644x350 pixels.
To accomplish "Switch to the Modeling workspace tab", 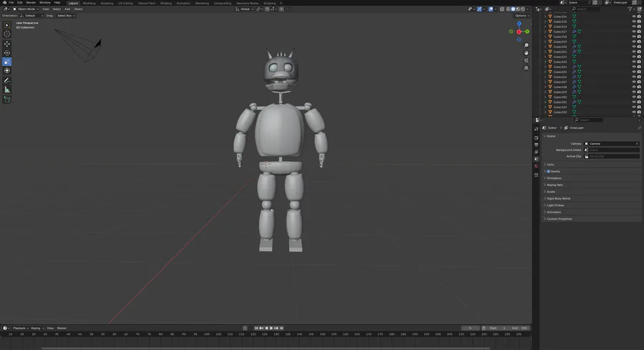I will pos(89,3).
